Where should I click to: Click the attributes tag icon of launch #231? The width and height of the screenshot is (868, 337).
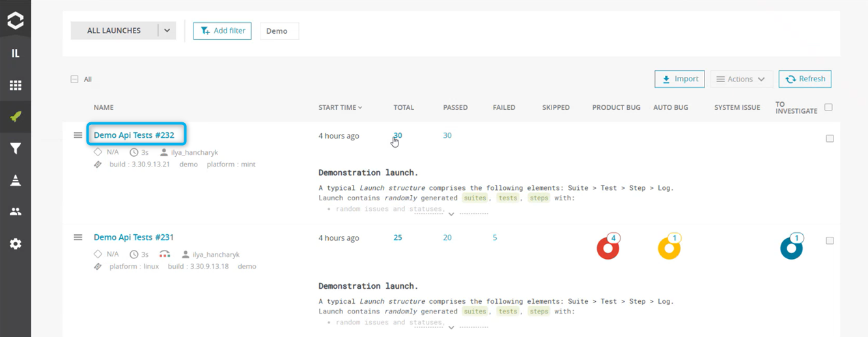click(x=98, y=267)
